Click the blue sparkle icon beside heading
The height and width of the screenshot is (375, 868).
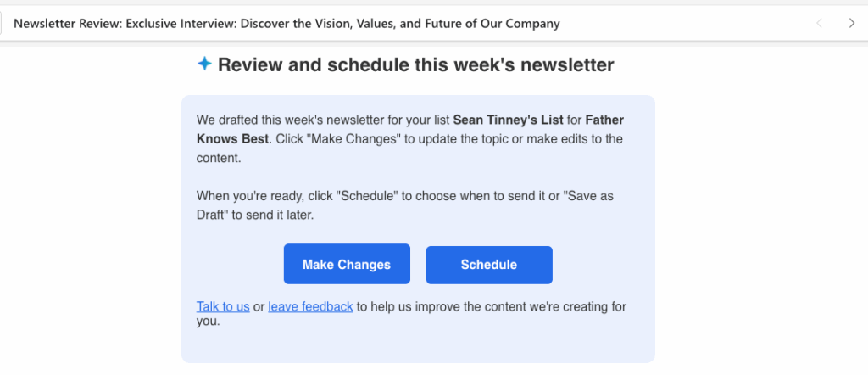click(x=204, y=64)
